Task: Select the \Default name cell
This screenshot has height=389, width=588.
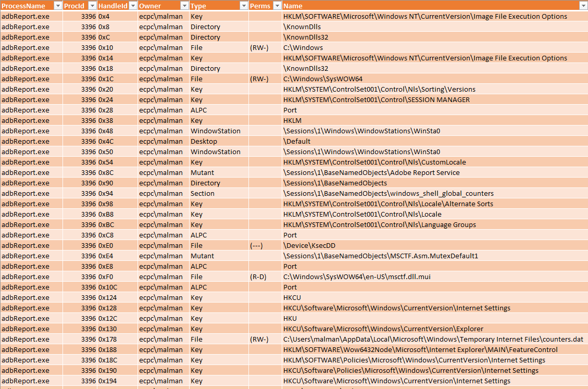Action: pyautogui.click(x=435, y=142)
